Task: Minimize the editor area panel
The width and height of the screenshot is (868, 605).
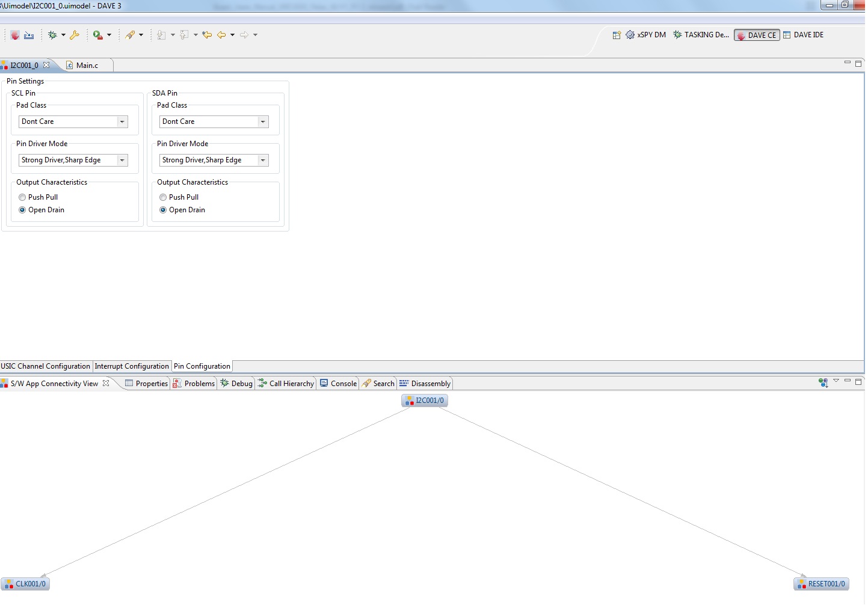Action: 848,62
